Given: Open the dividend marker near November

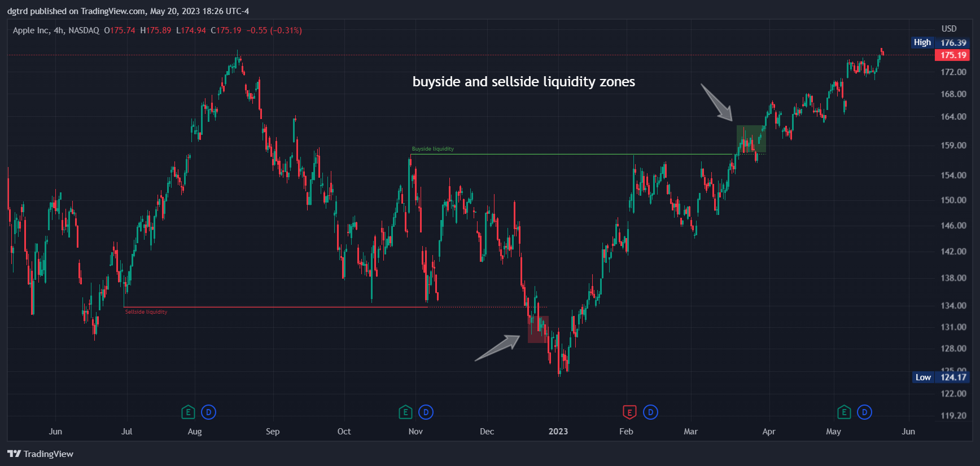Looking at the screenshot, I should click(x=426, y=412).
